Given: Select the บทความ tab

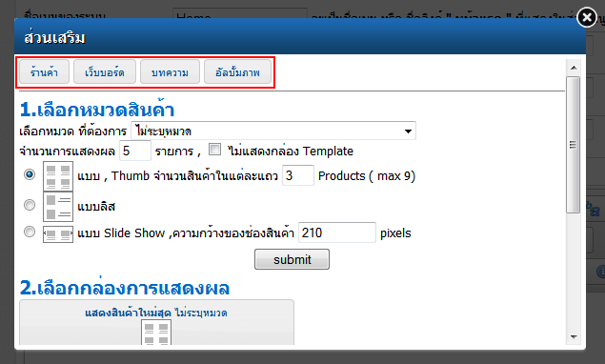Looking at the screenshot, I should [x=170, y=71].
